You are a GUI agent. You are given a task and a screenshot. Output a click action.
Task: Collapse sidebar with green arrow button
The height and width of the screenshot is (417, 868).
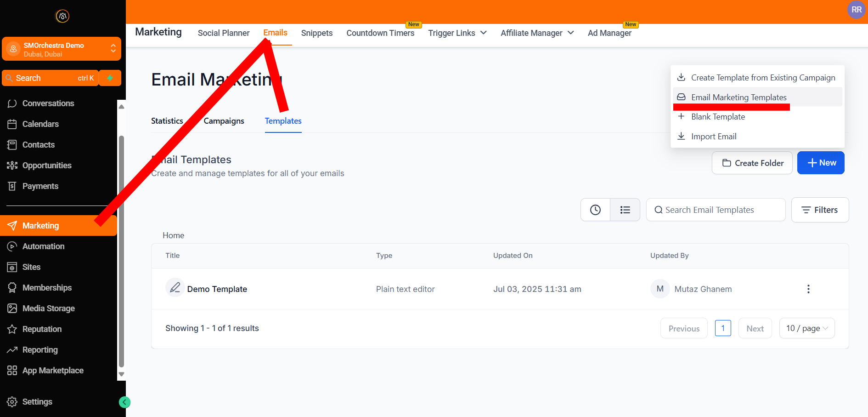[x=124, y=402]
